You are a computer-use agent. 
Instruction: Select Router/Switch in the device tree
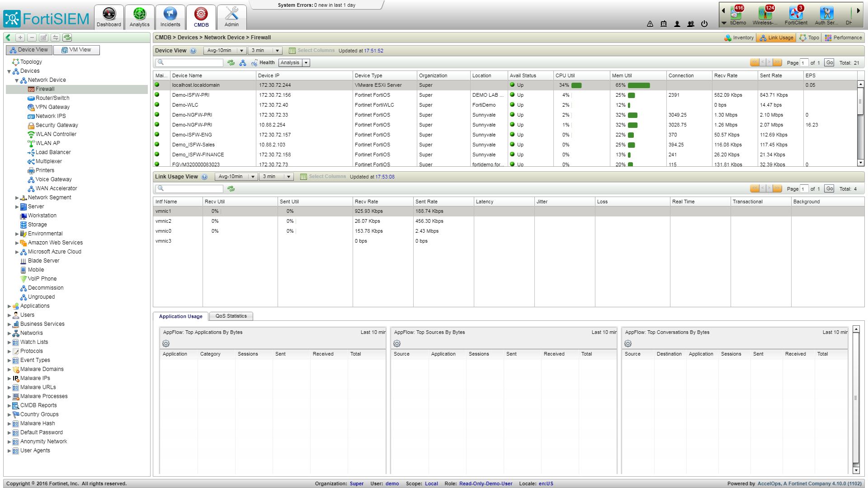coord(52,98)
